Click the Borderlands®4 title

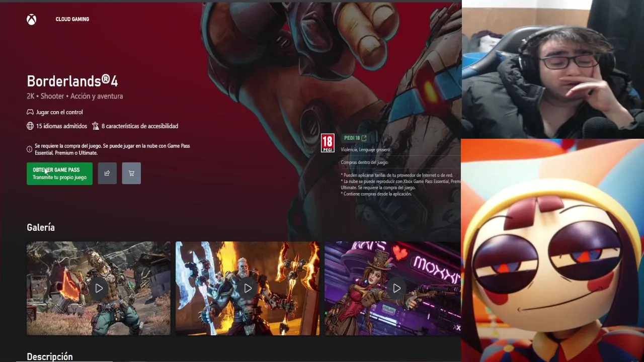click(72, 81)
